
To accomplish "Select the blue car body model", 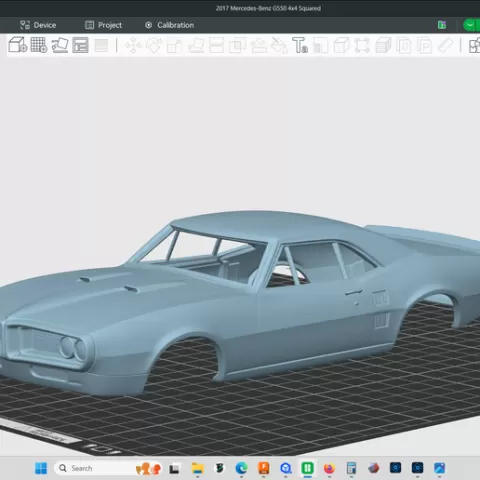I will (x=240, y=302).
